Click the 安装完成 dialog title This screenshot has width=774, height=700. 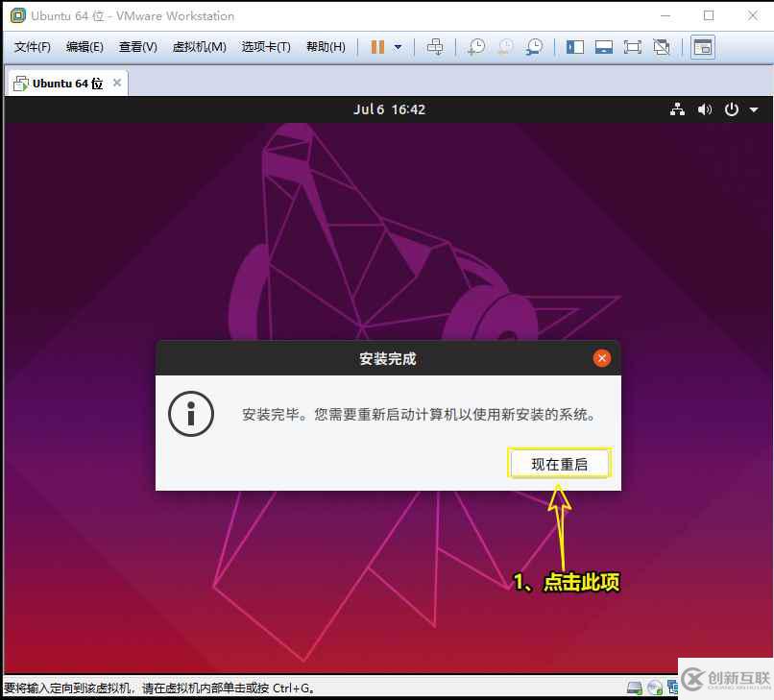(388, 358)
